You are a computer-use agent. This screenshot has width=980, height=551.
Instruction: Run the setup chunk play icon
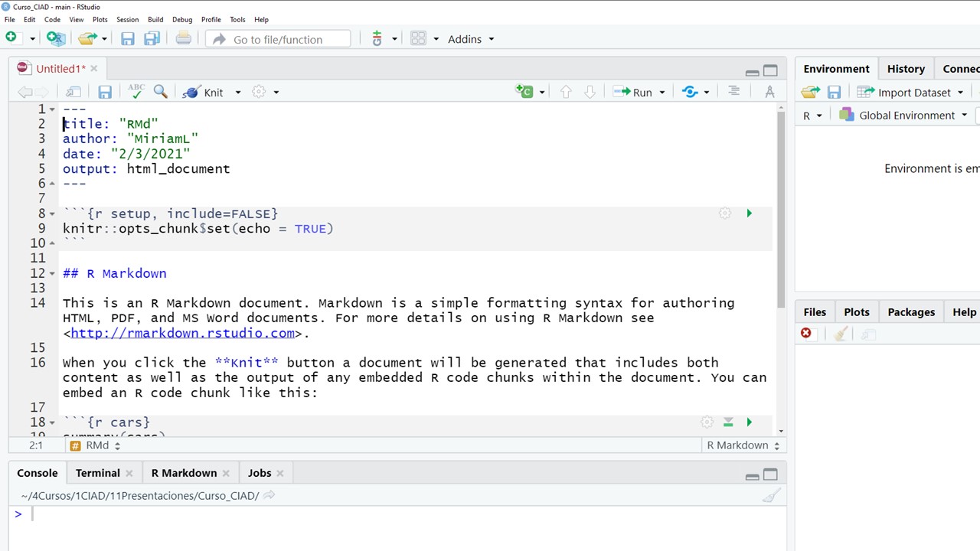click(749, 214)
